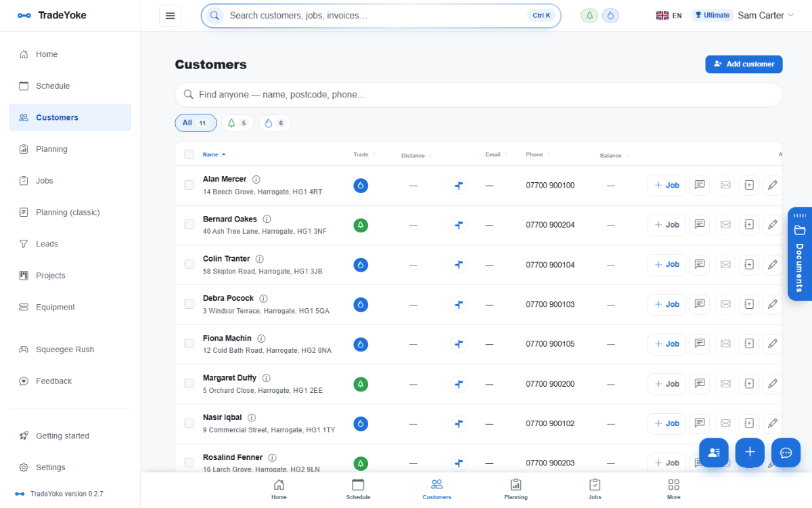Screen dimensions: 812x508
Task: Click the floating contacts list button
Action: click(713, 452)
